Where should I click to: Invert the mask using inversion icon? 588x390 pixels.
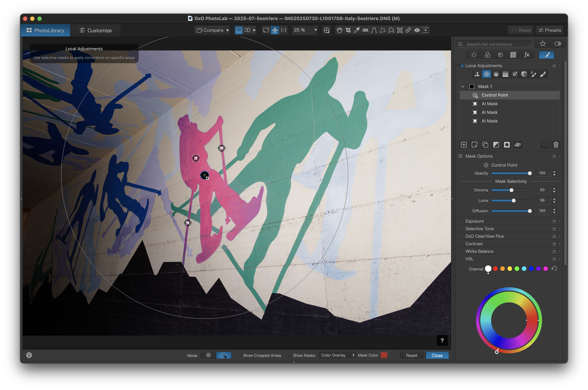pos(496,145)
